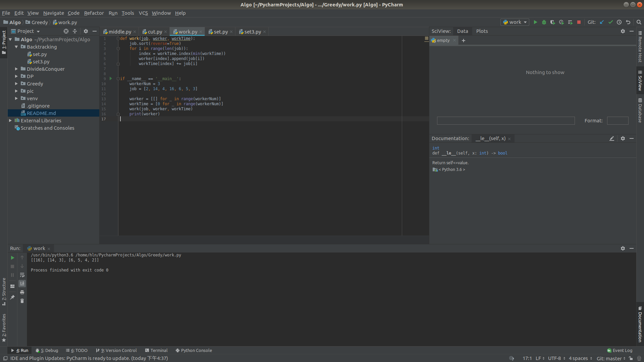Update project via Git blue arrow
The width and height of the screenshot is (644, 362).
tap(602, 22)
